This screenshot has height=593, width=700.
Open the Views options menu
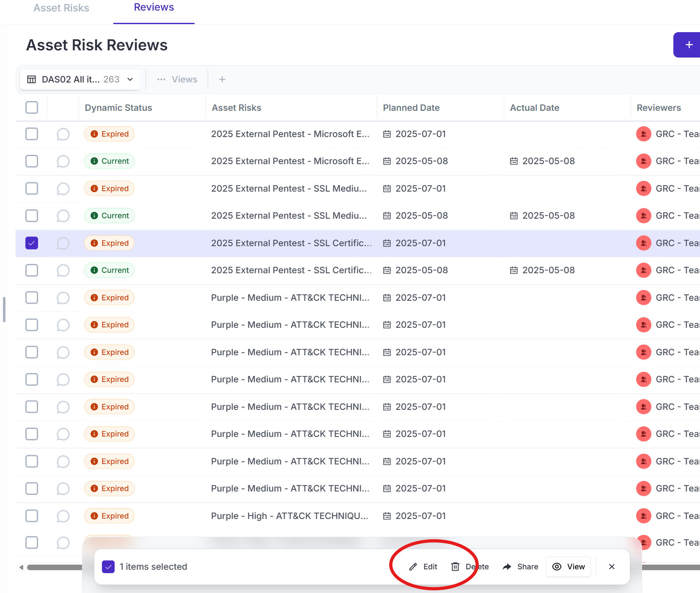[177, 80]
